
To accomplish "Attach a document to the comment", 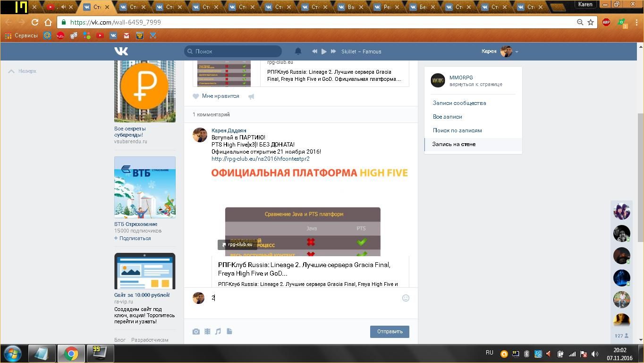I will click(229, 332).
